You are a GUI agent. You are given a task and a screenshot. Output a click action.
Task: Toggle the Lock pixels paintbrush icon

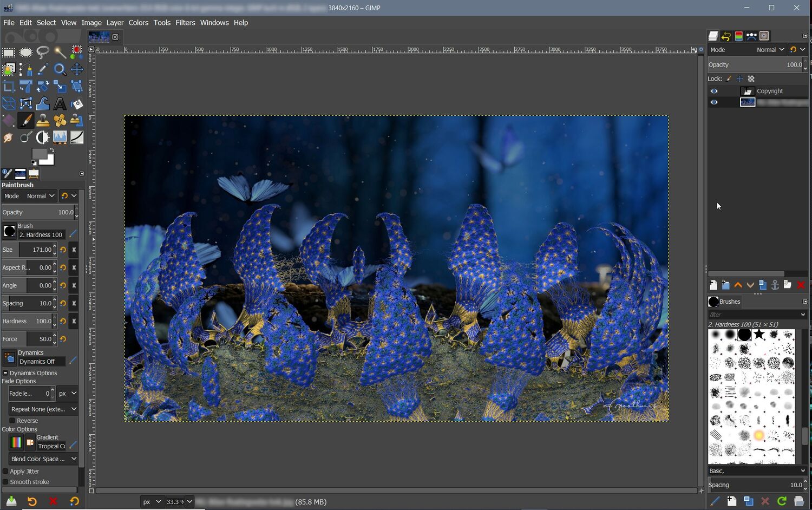[729, 79]
